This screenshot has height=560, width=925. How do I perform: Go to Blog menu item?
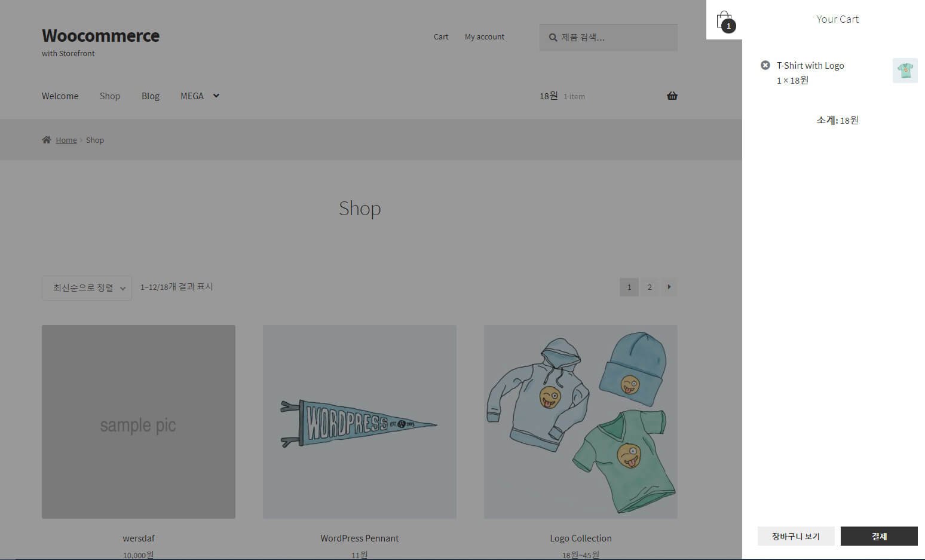(x=151, y=96)
